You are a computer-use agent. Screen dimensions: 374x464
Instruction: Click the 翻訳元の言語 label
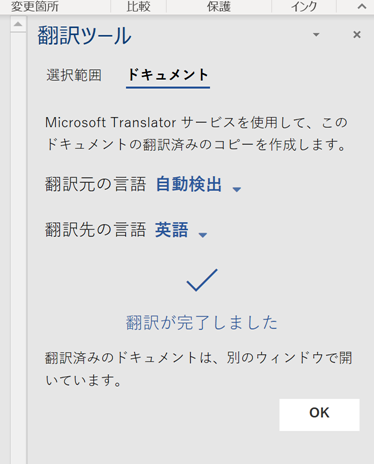click(x=96, y=184)
